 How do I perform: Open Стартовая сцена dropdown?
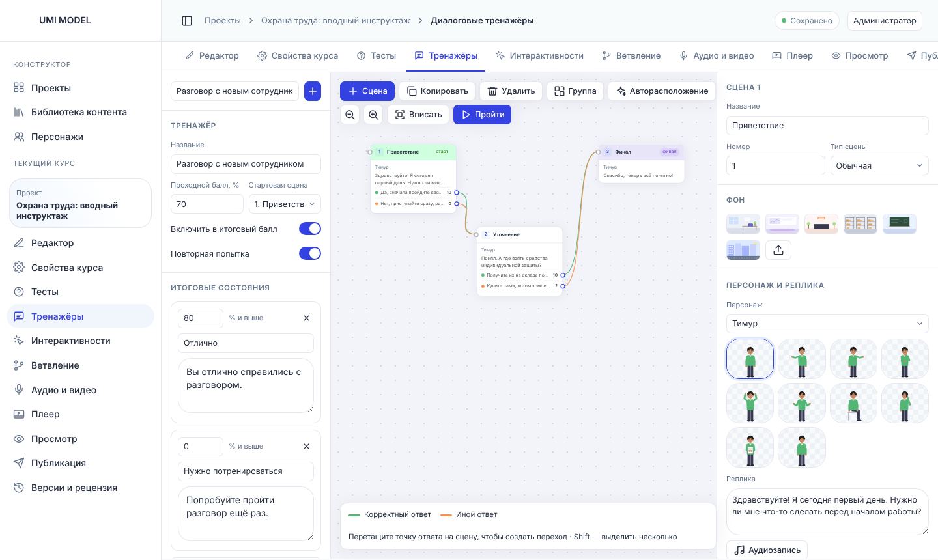[285, 204]
